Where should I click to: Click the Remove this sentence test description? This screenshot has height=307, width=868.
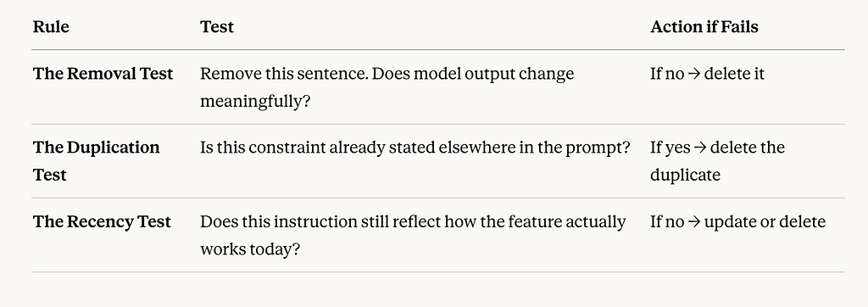[x=387, y=87]
